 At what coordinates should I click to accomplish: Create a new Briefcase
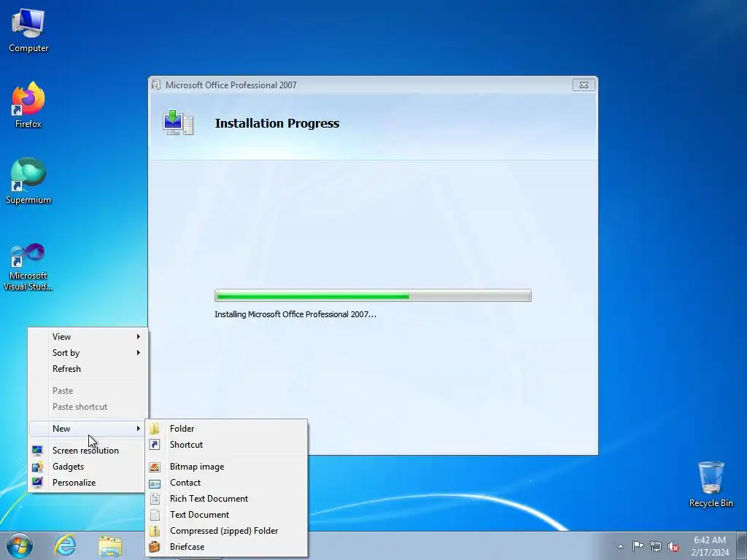226,547
